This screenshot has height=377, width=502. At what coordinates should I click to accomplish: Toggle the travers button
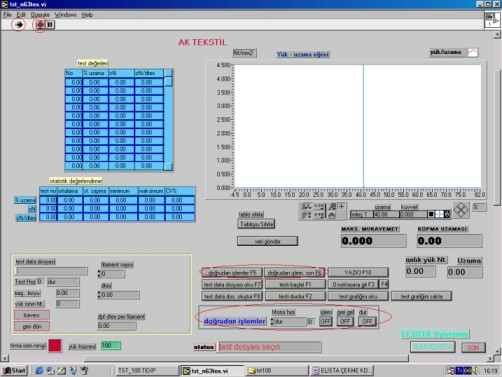32,315
